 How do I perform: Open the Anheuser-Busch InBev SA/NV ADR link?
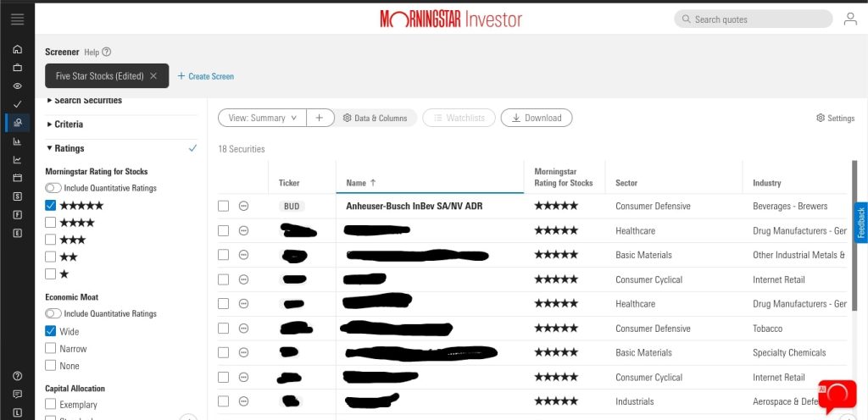click(415, 206)
